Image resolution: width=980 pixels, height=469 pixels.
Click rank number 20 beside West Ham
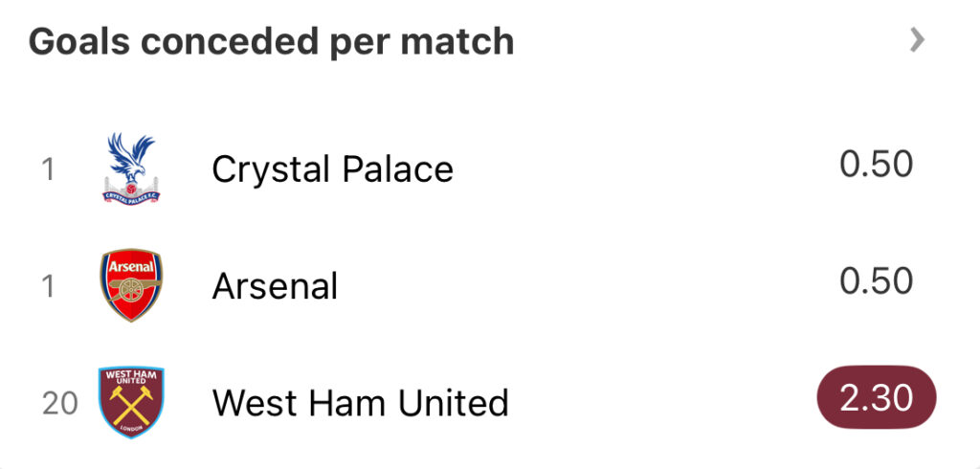click(59, 403)
